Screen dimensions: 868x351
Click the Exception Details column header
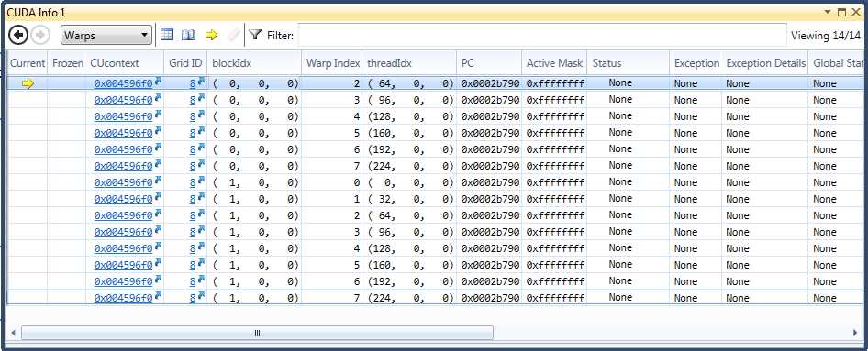click(x=765, y=63)
